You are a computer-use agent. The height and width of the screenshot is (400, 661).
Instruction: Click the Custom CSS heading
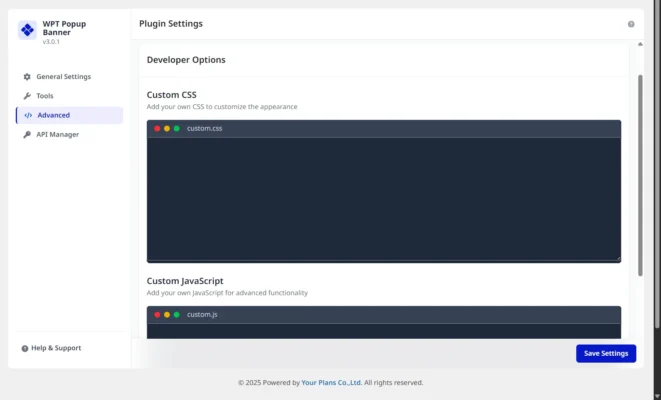[x=172, y=95]
